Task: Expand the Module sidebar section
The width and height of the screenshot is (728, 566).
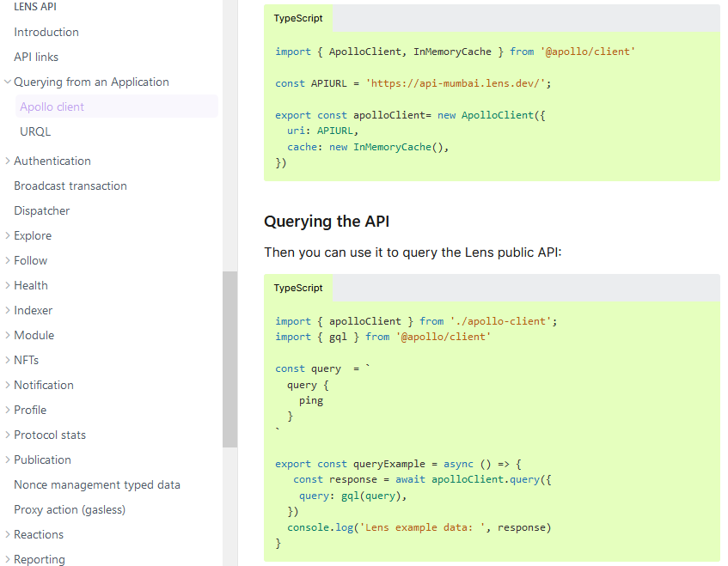Action: pyautogui.click(x=8, y=335)
